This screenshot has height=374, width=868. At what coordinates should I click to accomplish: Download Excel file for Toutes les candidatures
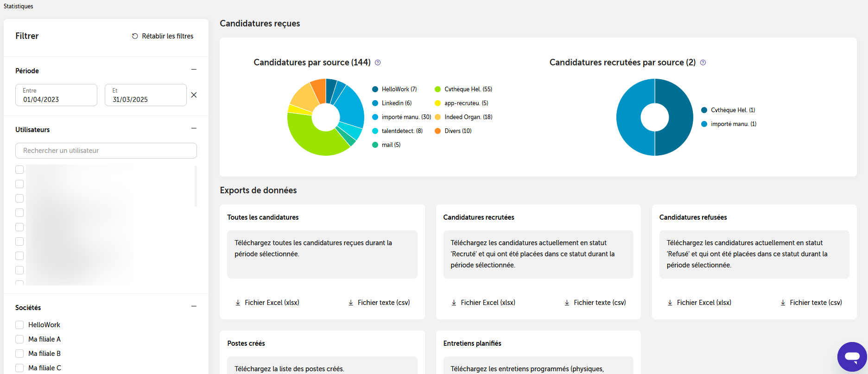[x=267, y=303]
